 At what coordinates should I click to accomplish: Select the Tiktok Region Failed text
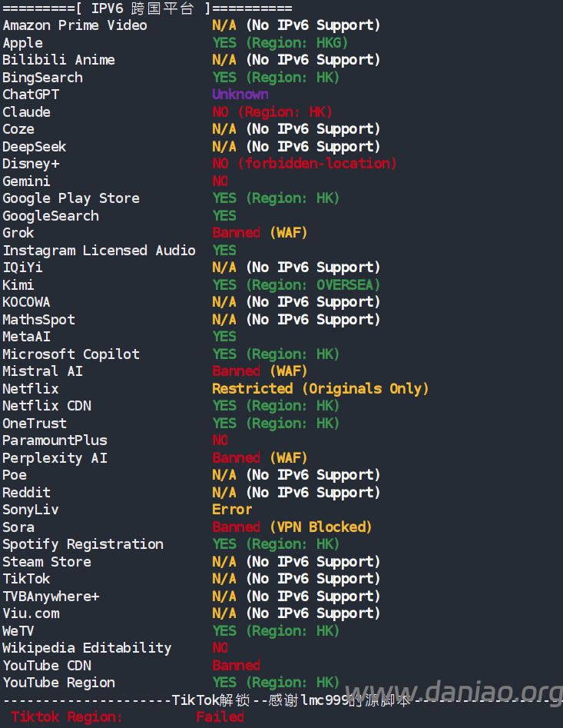tap(220, 717)
